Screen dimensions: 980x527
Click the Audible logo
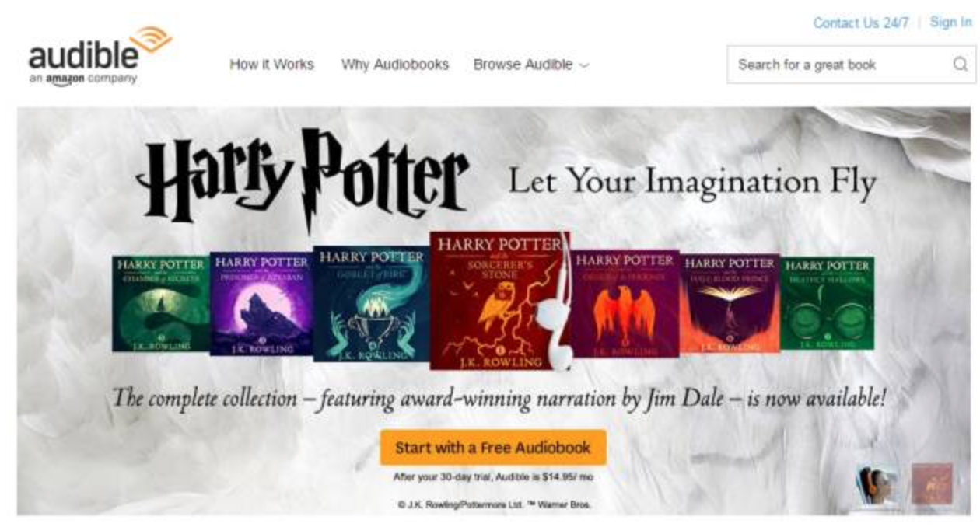100,57
